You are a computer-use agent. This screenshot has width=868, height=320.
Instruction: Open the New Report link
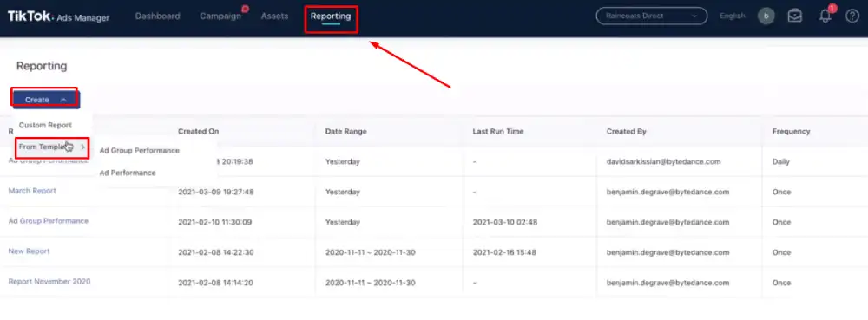pyautogui.click(x=29, y=251)
